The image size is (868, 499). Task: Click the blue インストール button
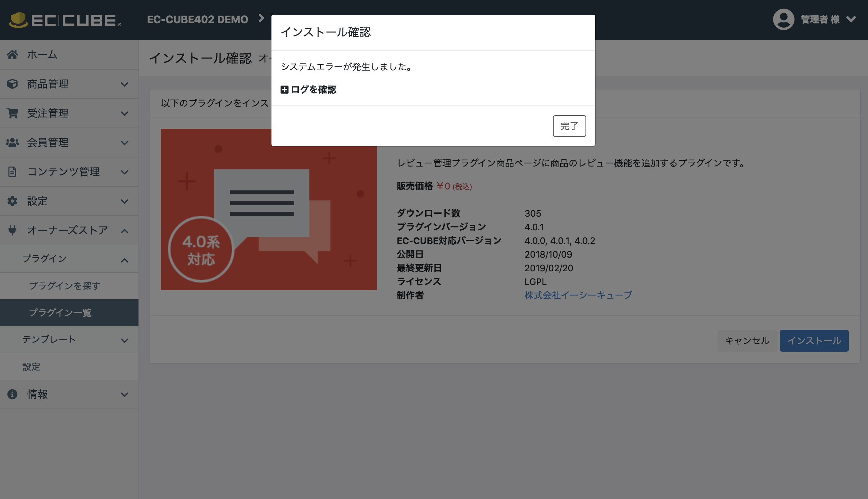pyautogui.click(x=814, y=340)
